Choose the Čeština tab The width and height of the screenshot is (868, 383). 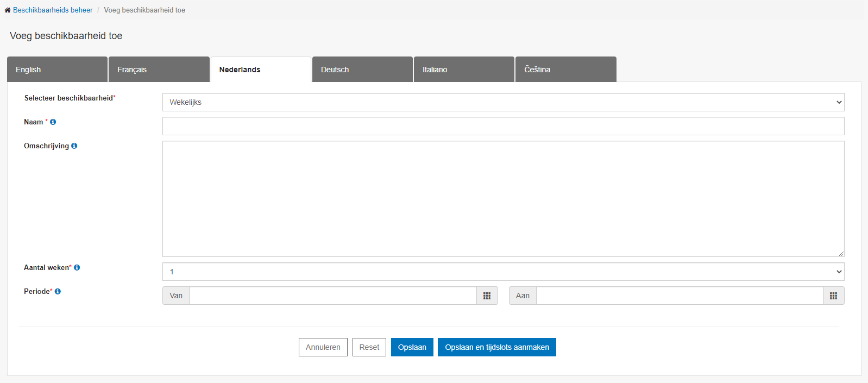565,70
